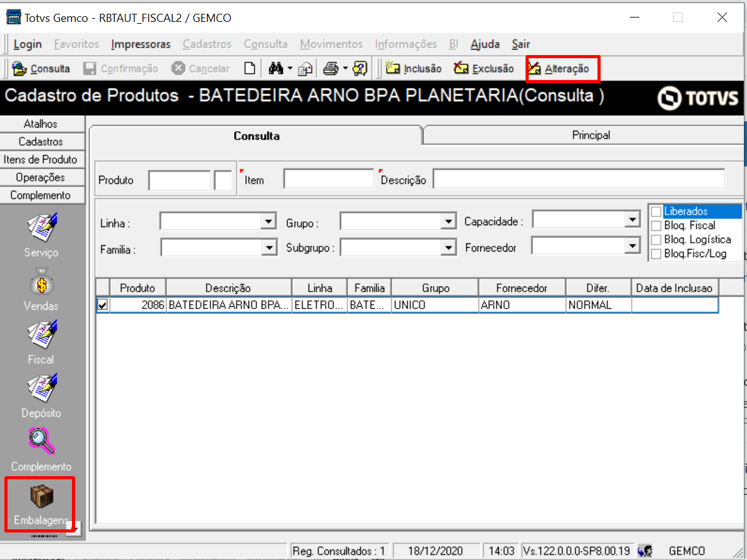Click the Alteração toolbar button
Image resolution: width=747 pixels, height=560 pixels.
tap(559, 69)
